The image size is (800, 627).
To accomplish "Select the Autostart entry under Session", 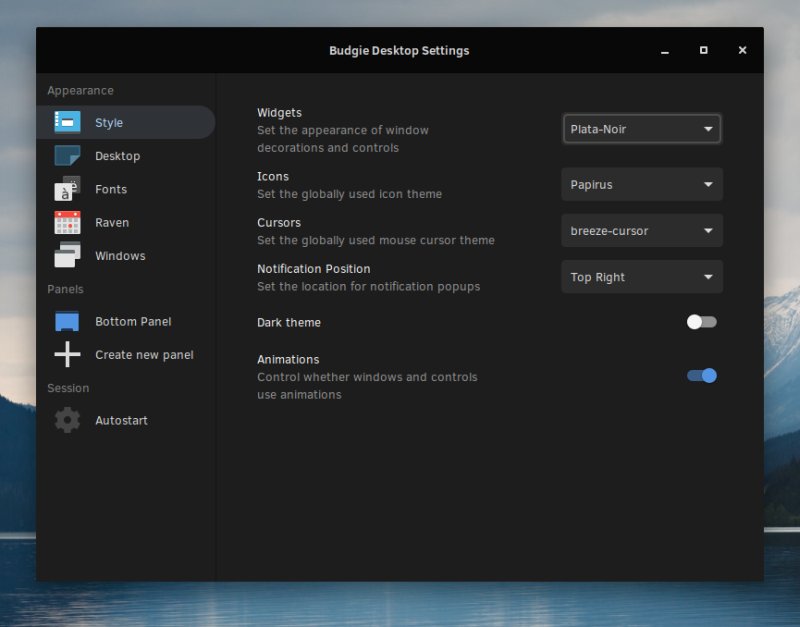I will point(122,420).
